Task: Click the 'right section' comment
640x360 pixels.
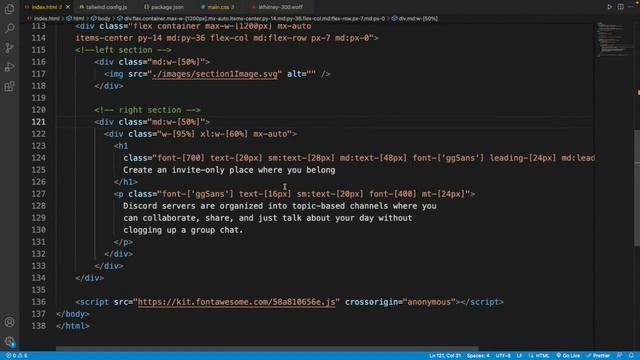Action: click(147, 110)
